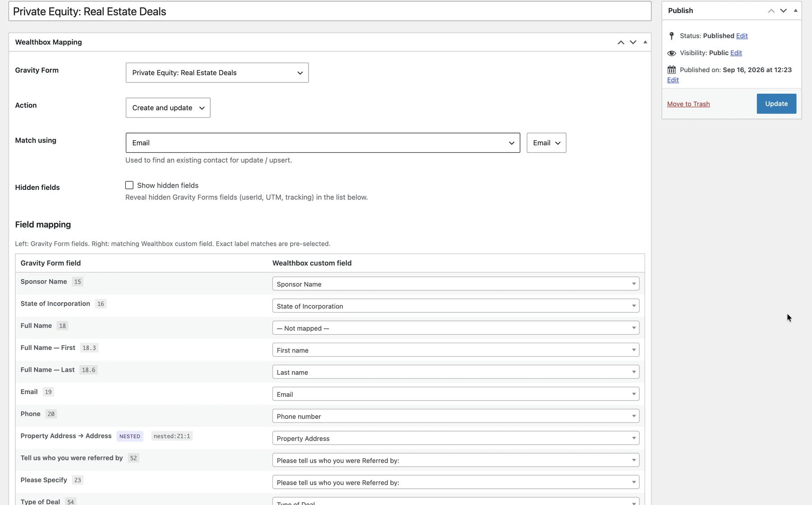Move this post to Trash
Screen dimensions: 812x505
click(x=688, y=104)
